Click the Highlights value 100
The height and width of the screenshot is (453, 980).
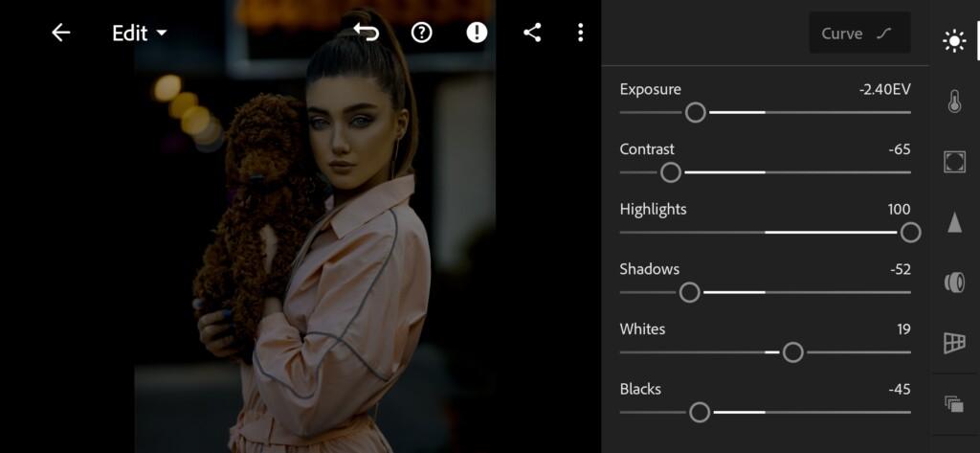[x=899, y=210]
